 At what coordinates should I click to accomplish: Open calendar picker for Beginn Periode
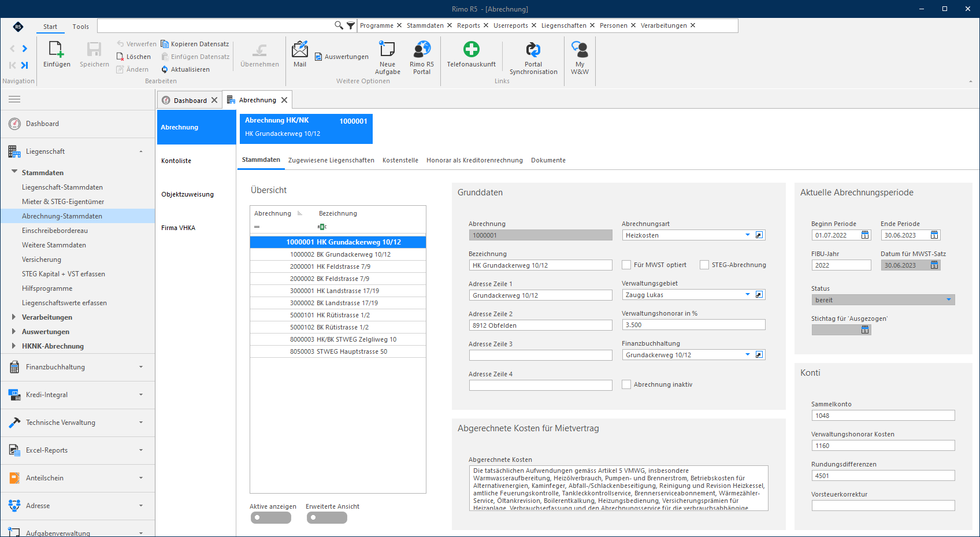[x=865, y=235]
